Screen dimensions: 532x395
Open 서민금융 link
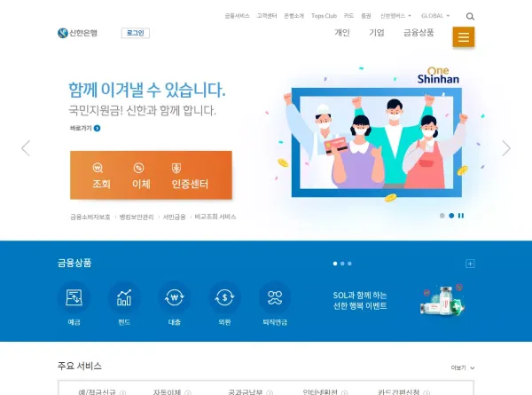175,217
